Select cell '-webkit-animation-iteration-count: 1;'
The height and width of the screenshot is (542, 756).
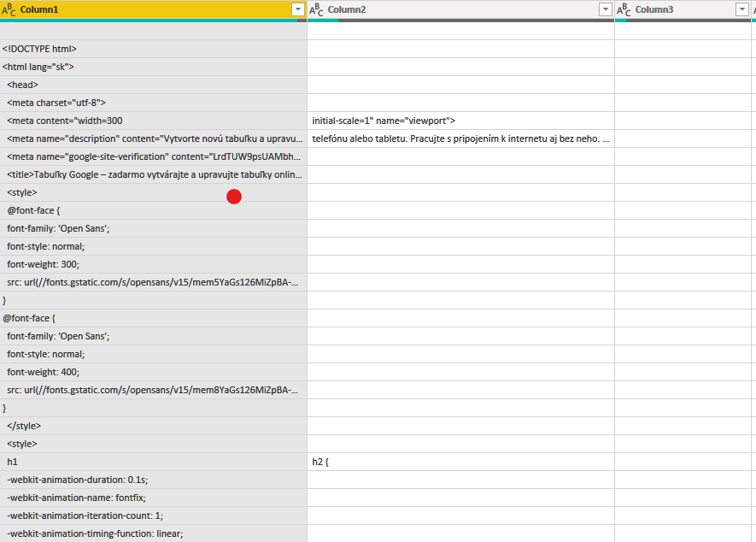(x=153, y=515)
